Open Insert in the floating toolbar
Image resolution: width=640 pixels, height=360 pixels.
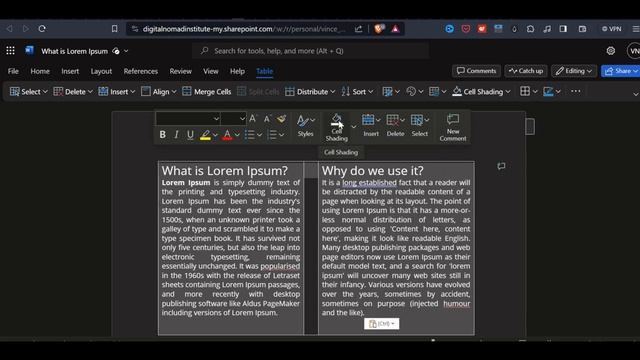click(371, 126)
